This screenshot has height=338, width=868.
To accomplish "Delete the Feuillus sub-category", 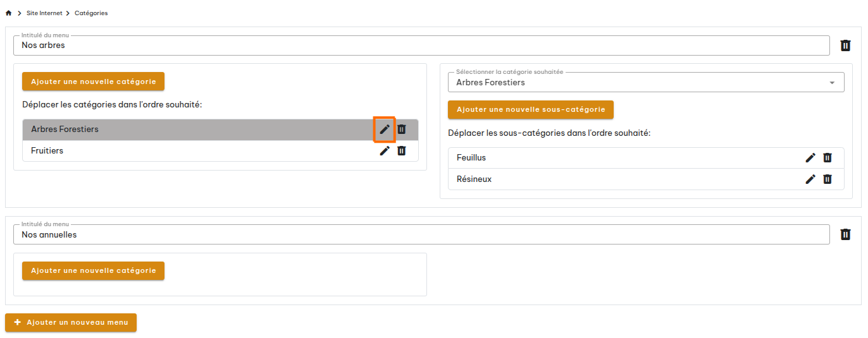I will pyautogui.click(x=827, y=157).
